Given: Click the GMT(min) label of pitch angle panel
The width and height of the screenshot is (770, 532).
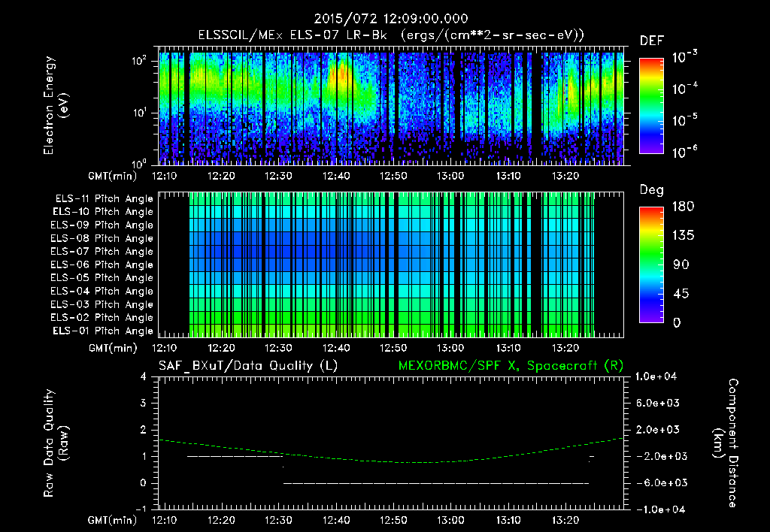Looking at the screenshot, I should click(x=113, y=349).
